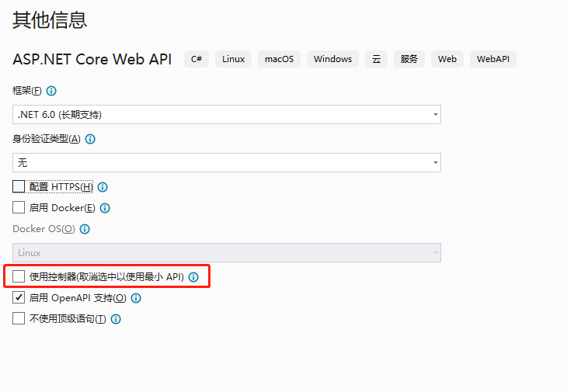
Task: Open the .NET 6.0 framework dropdown
Action: tap(227, 115)
